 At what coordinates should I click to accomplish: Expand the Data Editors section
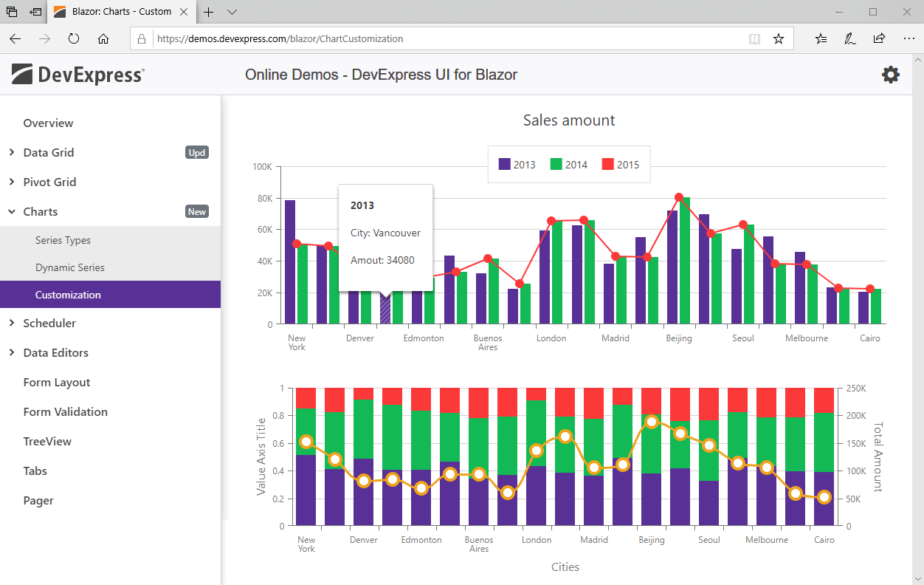coord(12,352)
